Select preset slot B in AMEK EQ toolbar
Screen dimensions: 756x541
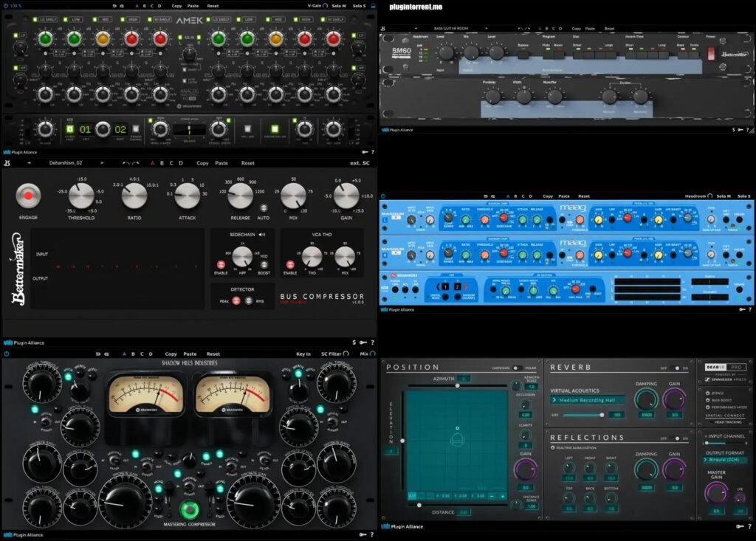[x=144, y=6]
